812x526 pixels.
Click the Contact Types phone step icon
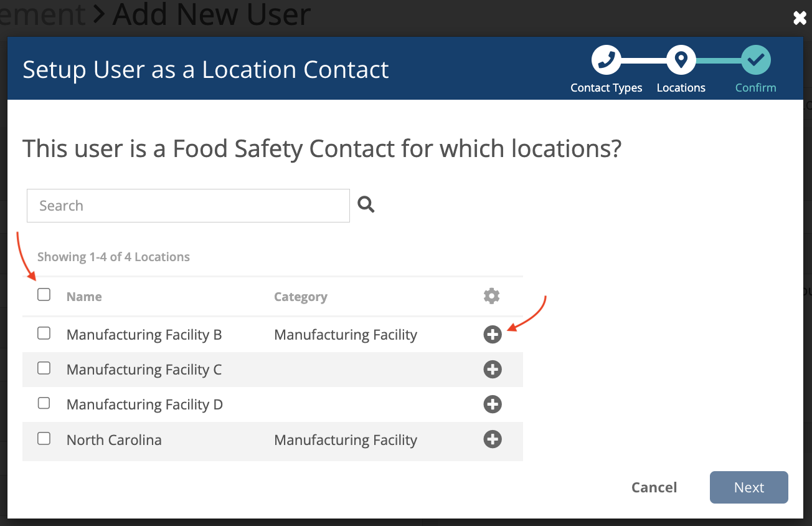[x=606, y=60]
